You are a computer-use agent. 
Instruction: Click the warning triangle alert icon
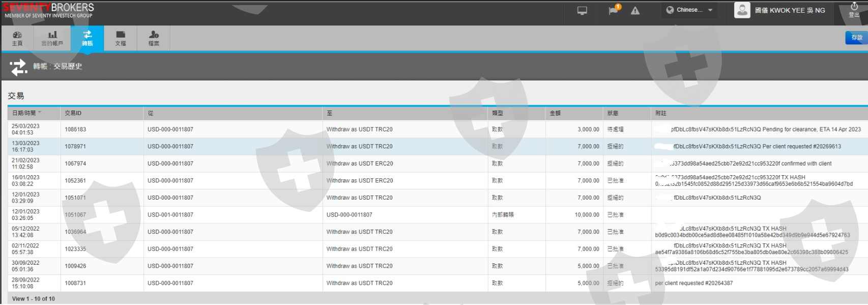coord(635,11)
